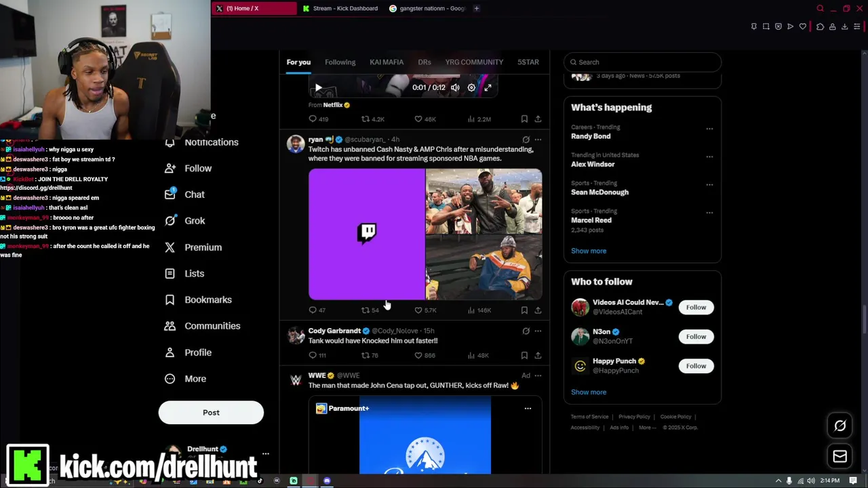This screenshot has height=488, width=868.
Task: Ask Grok about ryan's post
Action: tap(526, 140)
